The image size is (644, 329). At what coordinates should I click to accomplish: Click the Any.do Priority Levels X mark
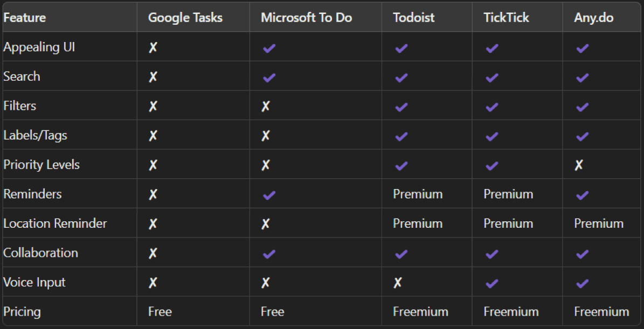pos(578,165)
